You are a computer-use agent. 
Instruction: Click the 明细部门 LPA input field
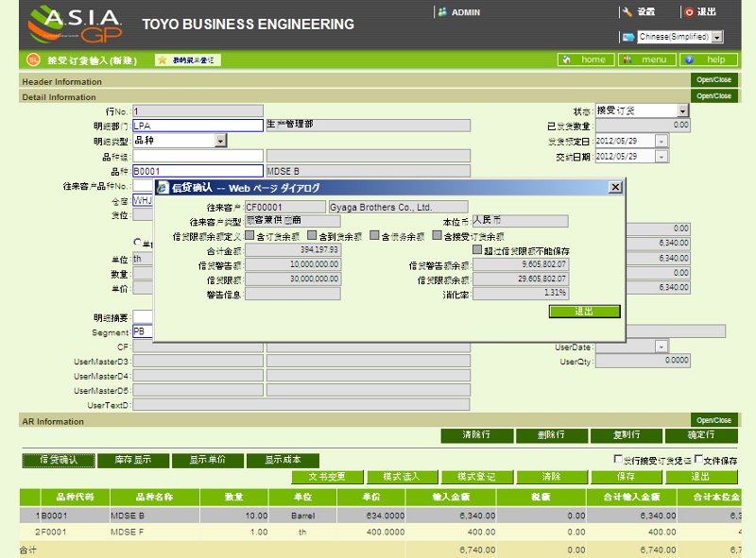(198, 126)
